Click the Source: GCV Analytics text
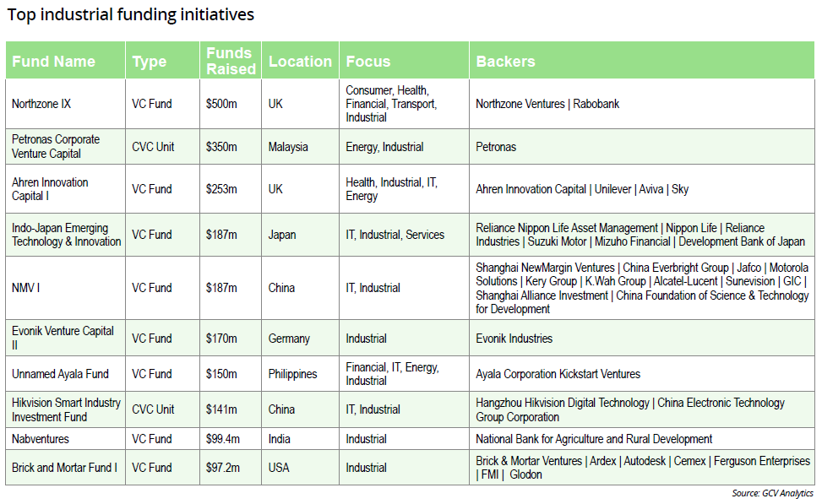 772,493
